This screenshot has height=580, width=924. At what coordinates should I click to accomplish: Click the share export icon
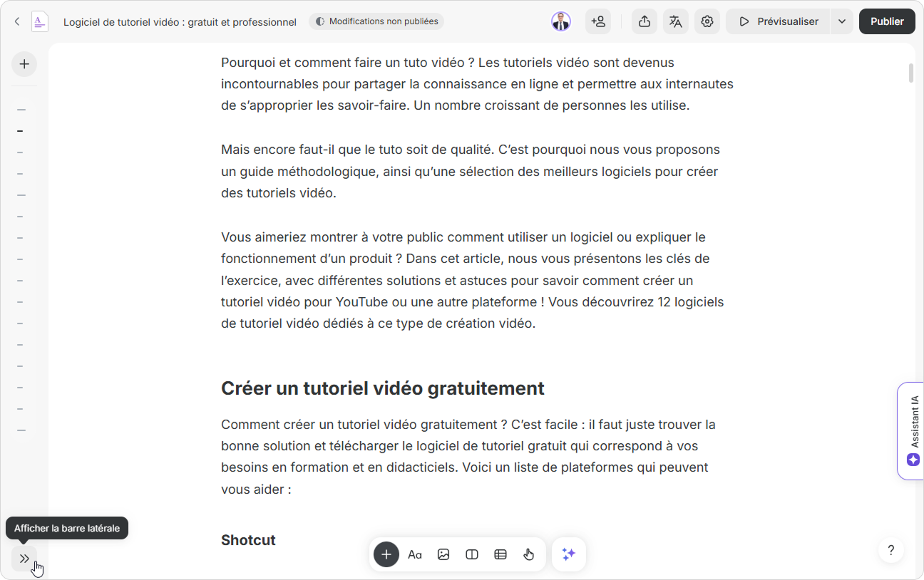[x=645, y=21]
